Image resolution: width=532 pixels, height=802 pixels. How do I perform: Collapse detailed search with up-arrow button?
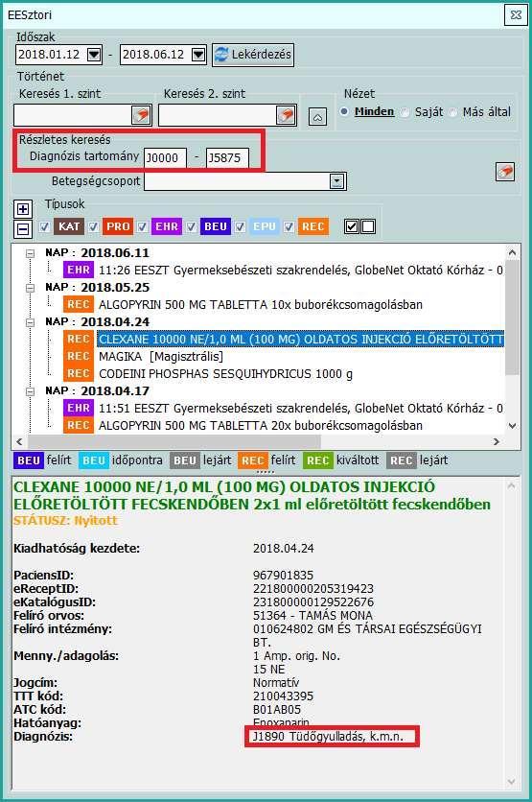coord(317,117)
